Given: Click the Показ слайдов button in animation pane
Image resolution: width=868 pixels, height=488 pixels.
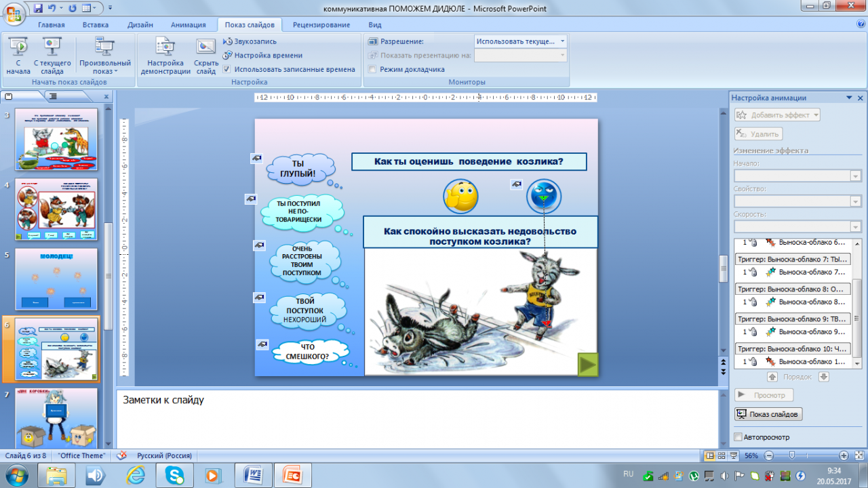Looking at the screenshot, I should [769, 414].
